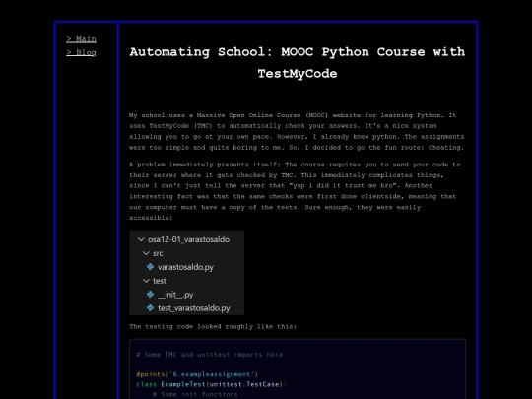Viewport: 532px width, 399px height.
Task: Select the osa12-01_varastosaldo folder label
Action: coord(188,239)
